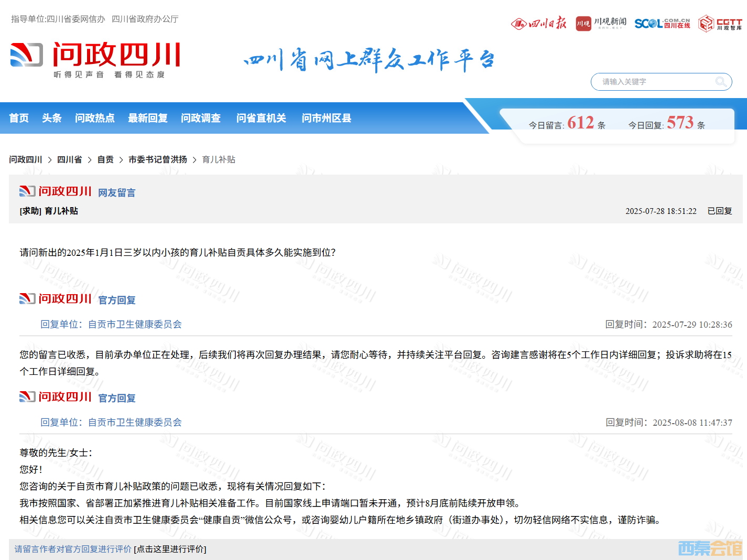Open the 问市州区县 navigation item
This screenshot has width=747, height=560.
327,118
